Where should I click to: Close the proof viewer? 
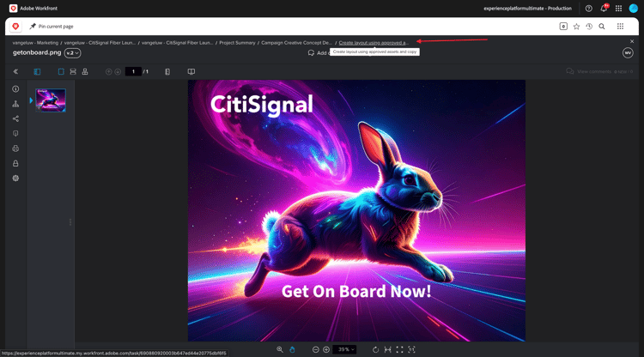point(632,41)
